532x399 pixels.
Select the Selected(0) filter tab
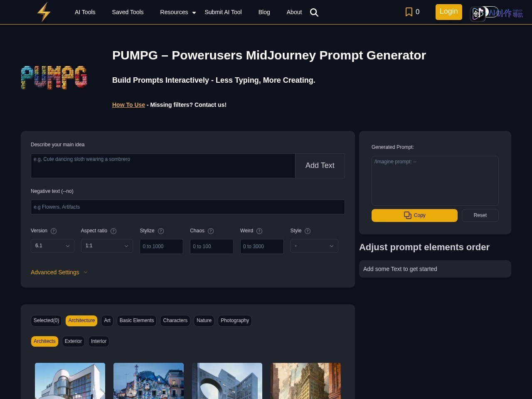pos(47,320)
